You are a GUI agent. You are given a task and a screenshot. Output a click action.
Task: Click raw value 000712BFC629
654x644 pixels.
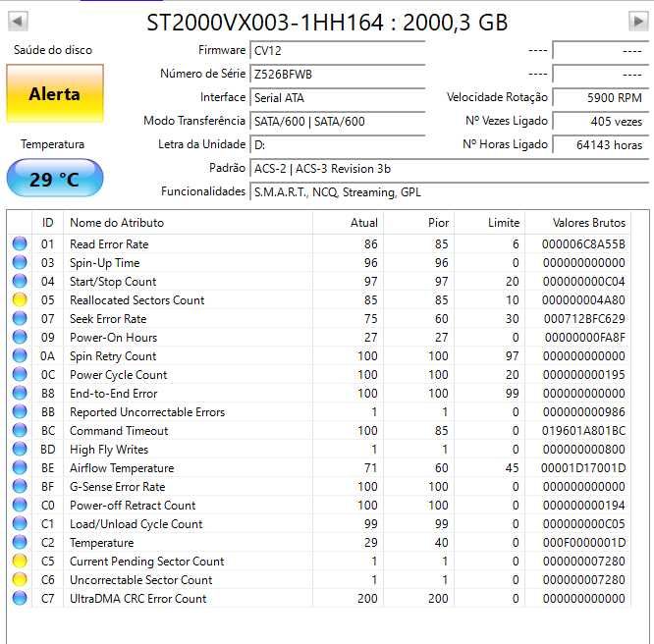point(584,319)
